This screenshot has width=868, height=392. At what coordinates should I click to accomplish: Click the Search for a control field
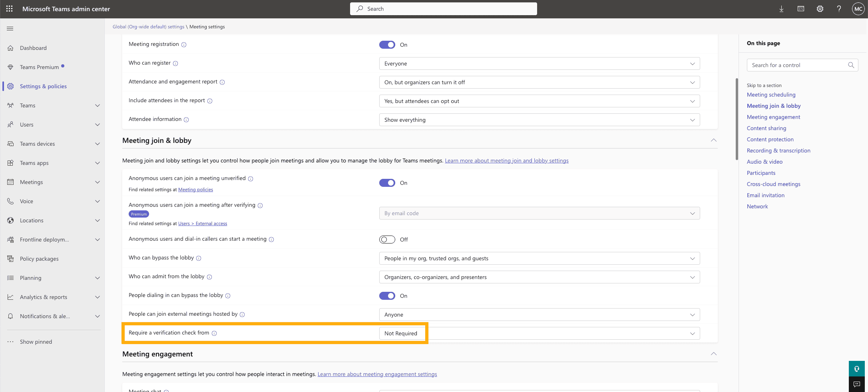point(802,65)
